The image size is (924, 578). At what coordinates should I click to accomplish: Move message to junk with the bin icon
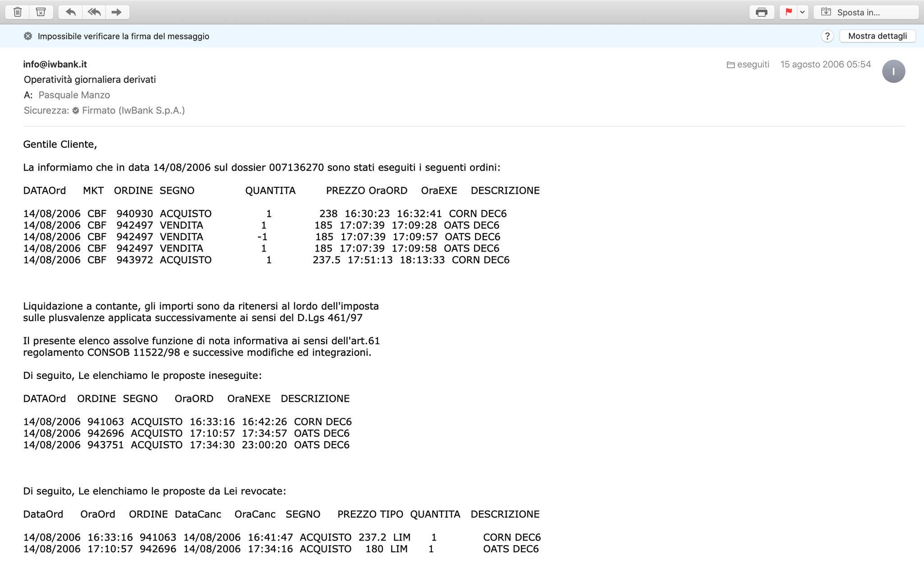[41, 12]
